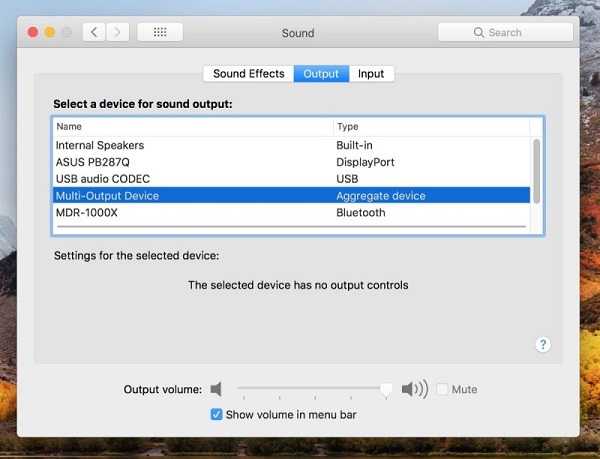Switch to the Sound Effects tab
The width and height of the screenshot is (600, 459).
249,73
